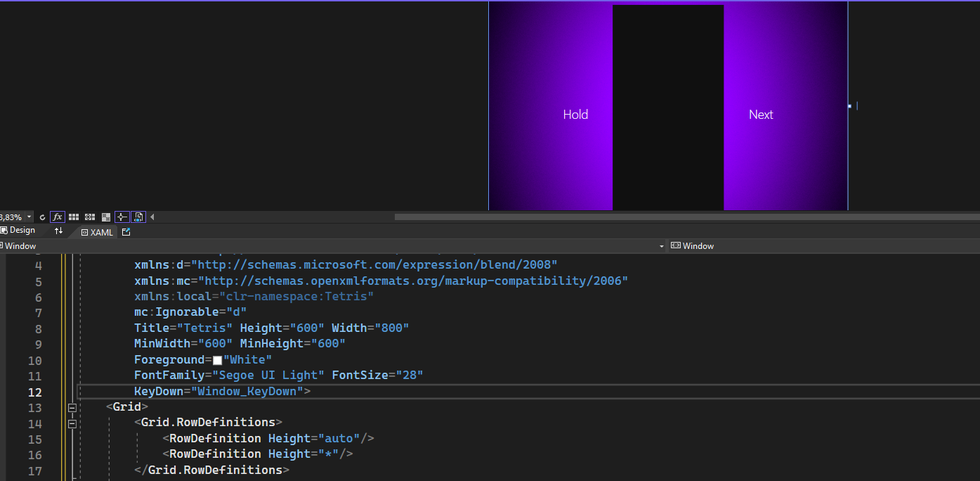Toggle the checkered artboard background icon
Viewport: 980px width, 481px height.
pyautogui.click(x=106, y=217)
